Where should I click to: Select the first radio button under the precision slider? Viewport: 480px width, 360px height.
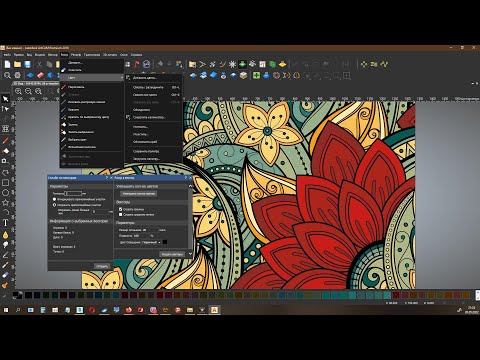click(54, 199)
